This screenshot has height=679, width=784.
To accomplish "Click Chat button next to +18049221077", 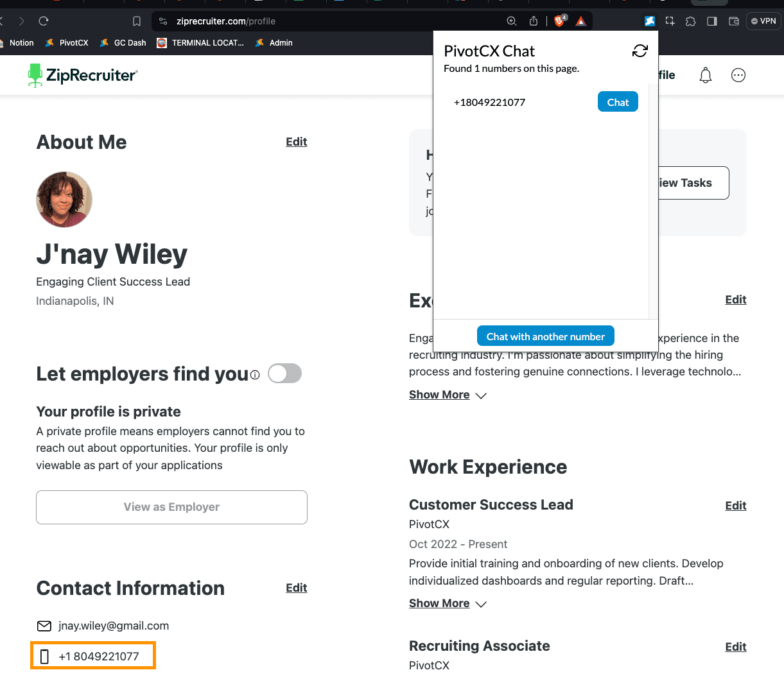I will 617,102.
